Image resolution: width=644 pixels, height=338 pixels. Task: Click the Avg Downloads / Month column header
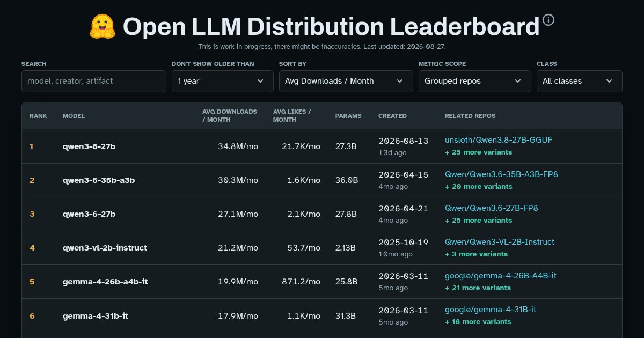click(230, 116)
